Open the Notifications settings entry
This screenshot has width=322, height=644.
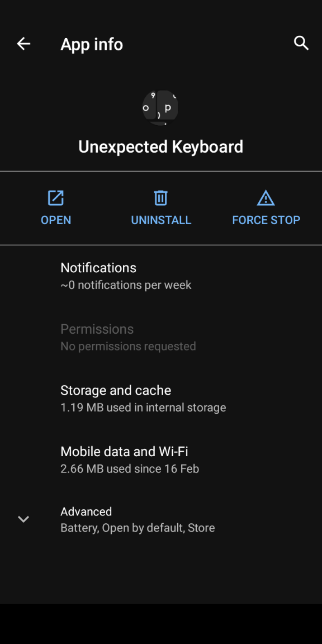click(161, 276)
